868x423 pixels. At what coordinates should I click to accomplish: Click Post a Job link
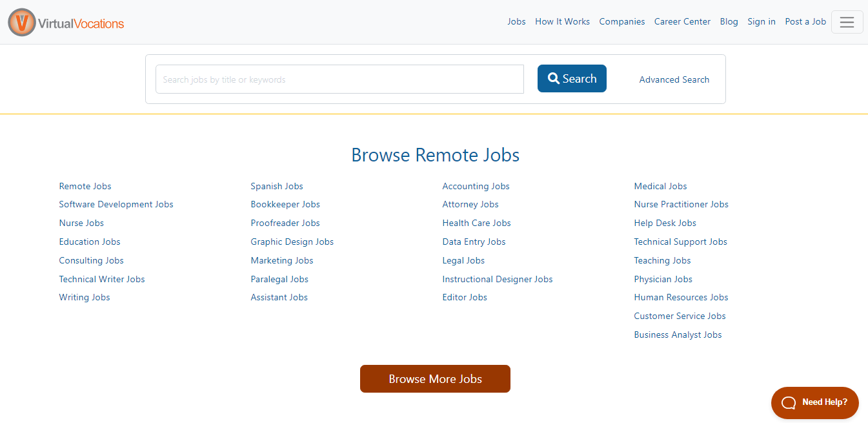pyautogui.click(x=805, y=21)
